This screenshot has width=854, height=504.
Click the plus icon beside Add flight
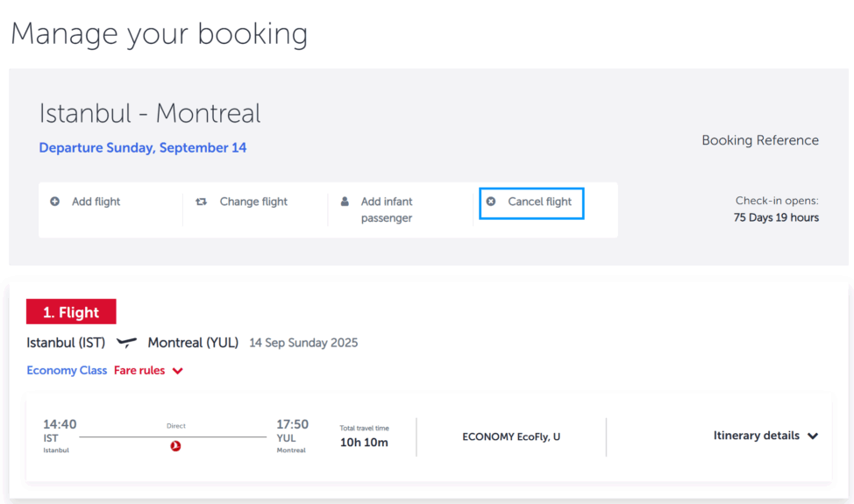(x=54, y=202)
